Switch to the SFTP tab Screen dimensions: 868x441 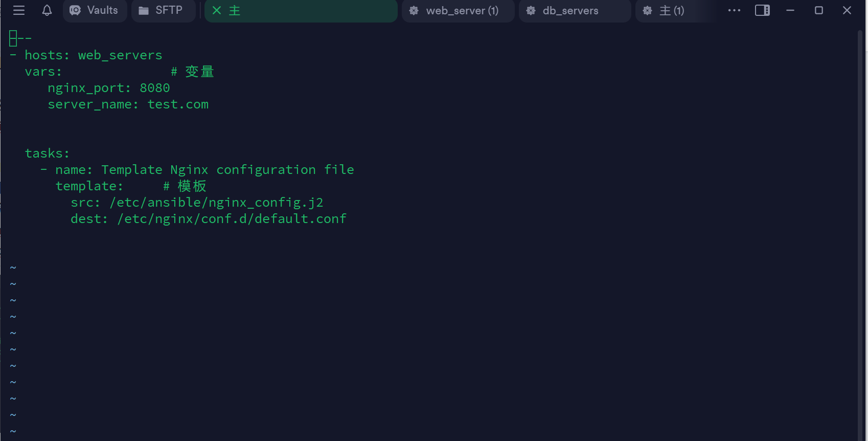tap(163, 10)
